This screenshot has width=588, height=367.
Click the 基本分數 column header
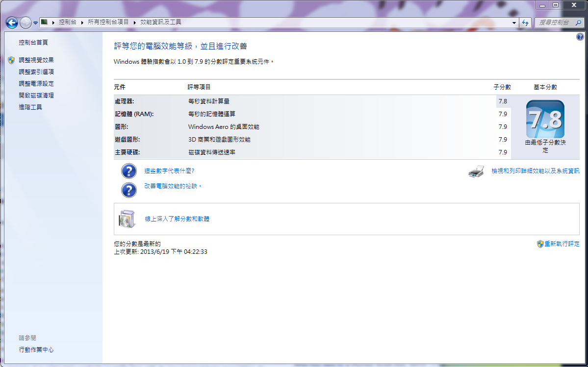coord(545,87)
